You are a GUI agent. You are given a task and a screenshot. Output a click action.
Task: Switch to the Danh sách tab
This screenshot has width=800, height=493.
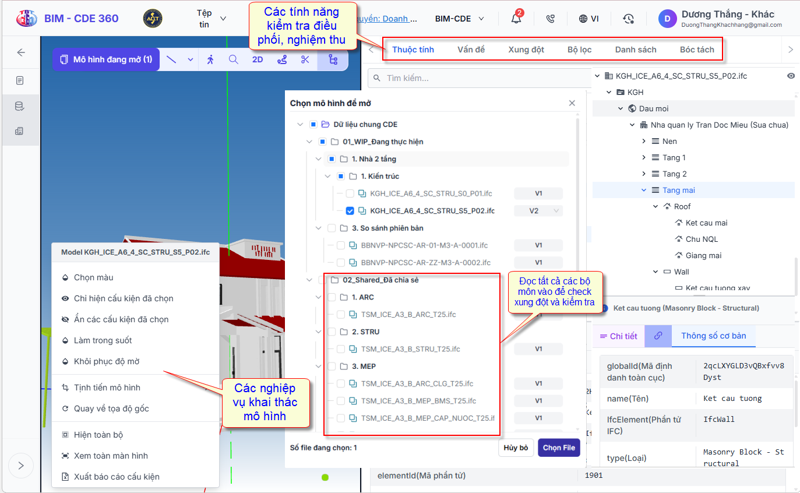(636, 50)
